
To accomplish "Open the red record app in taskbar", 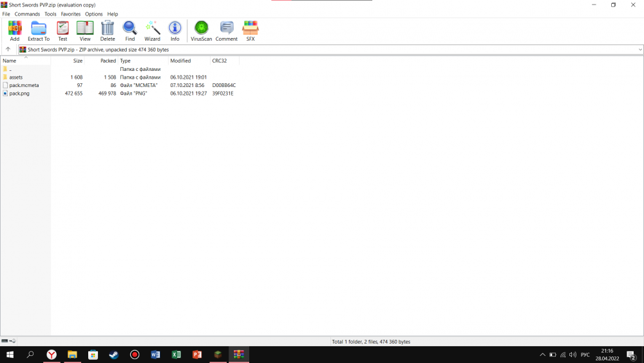I will pyautogui.click(x=135, y=355).
